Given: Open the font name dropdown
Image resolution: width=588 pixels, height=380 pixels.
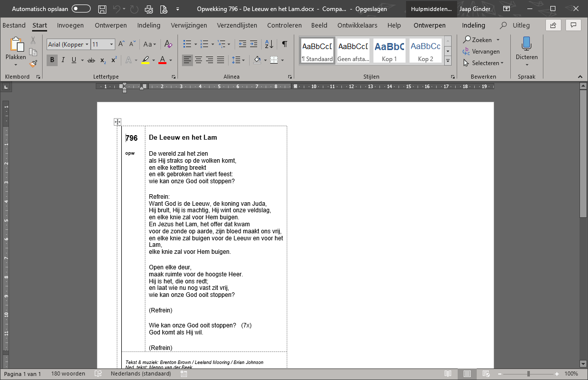Looking at the screenshot, I should [87, 44].
